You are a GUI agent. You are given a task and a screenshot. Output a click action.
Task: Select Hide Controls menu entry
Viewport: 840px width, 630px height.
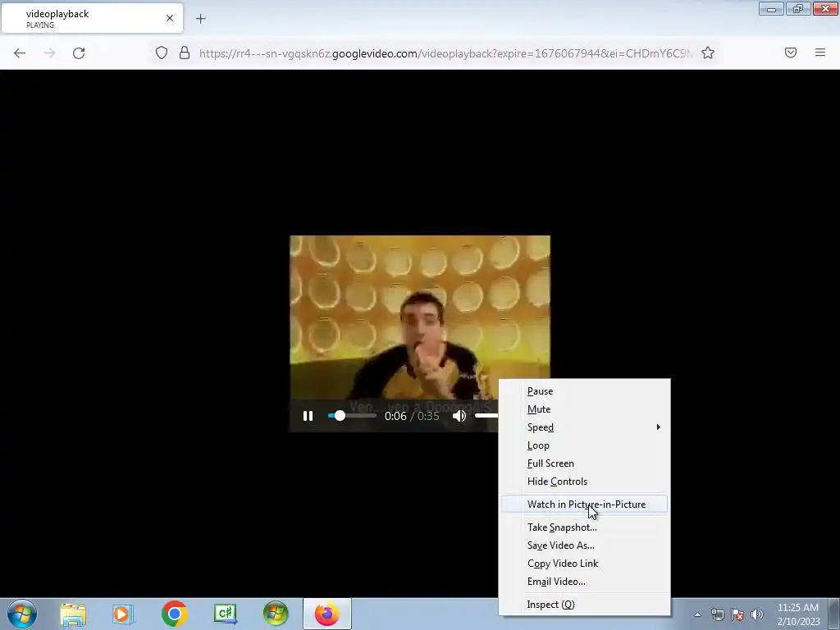(x=585, y=482)
